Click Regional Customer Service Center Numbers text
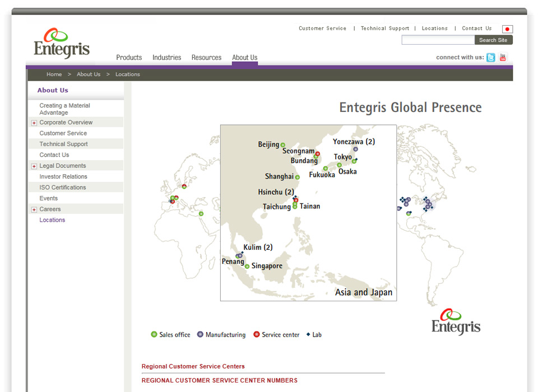Viewport: 538px width, 392px height. coord(220,380)
